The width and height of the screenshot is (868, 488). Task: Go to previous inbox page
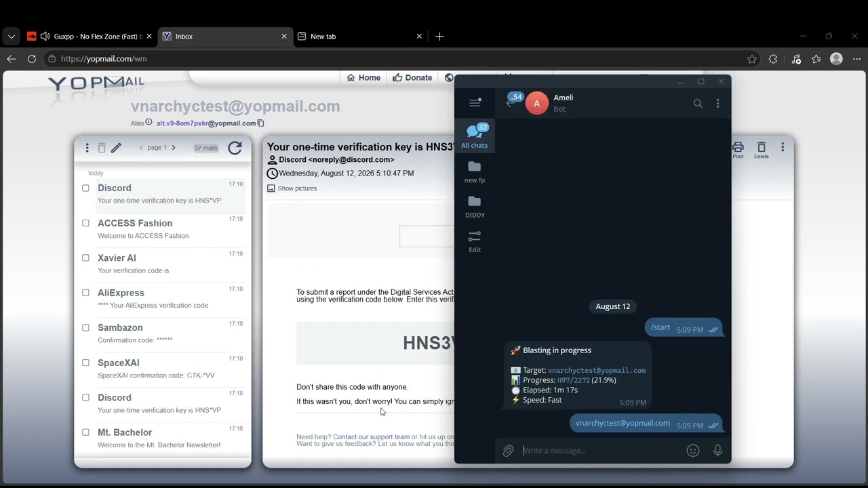pyautogui.click(x=141, y=148)
